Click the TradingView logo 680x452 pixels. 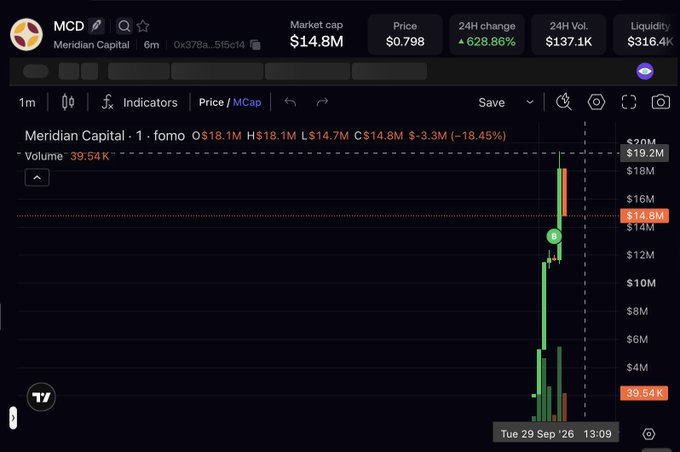click(41, 397)
